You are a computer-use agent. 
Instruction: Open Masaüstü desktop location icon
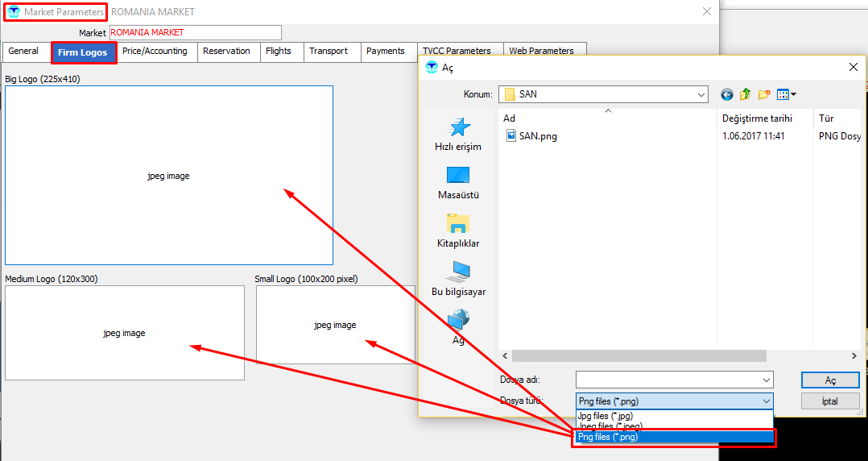pos(457,176)
